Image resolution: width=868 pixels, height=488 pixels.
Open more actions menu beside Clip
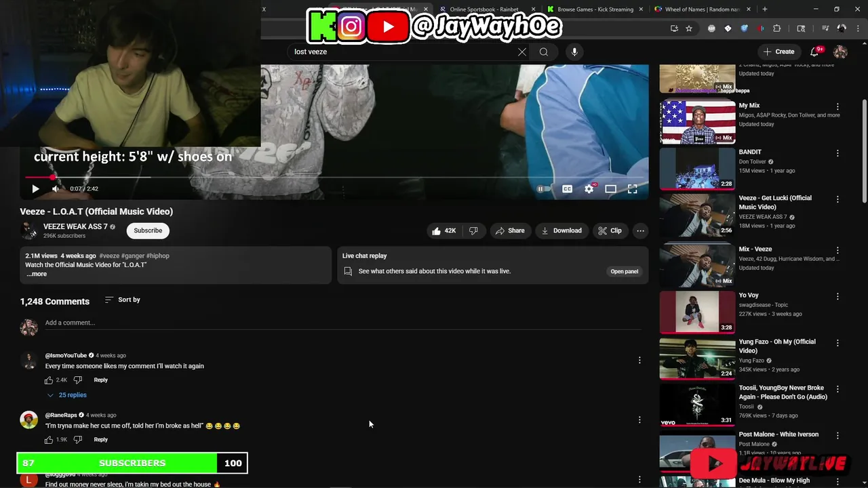click(640, 230)
